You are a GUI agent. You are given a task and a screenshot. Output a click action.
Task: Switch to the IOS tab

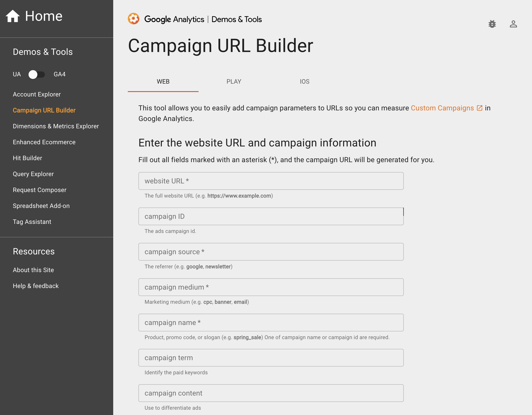(x=304, y=82)
